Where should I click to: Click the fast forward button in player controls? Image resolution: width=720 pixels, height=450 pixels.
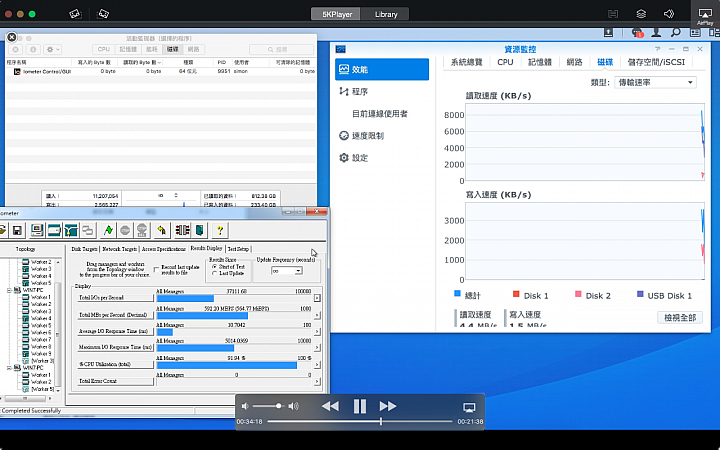[388, 406]
